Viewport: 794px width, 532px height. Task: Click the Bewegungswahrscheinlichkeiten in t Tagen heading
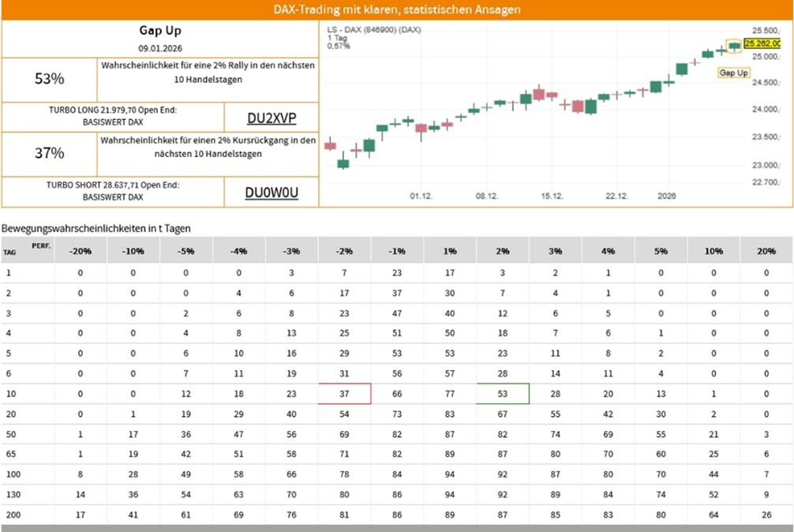(96, 228)
